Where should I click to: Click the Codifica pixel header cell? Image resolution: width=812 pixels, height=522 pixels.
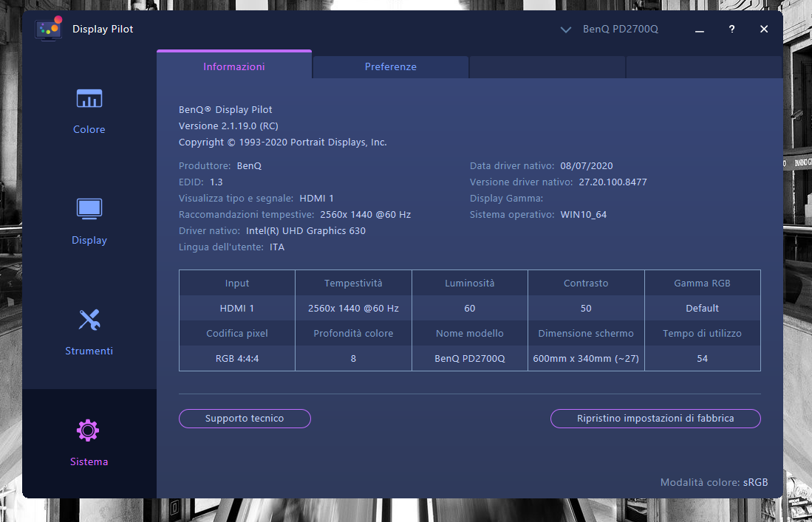tap(237, 333)
